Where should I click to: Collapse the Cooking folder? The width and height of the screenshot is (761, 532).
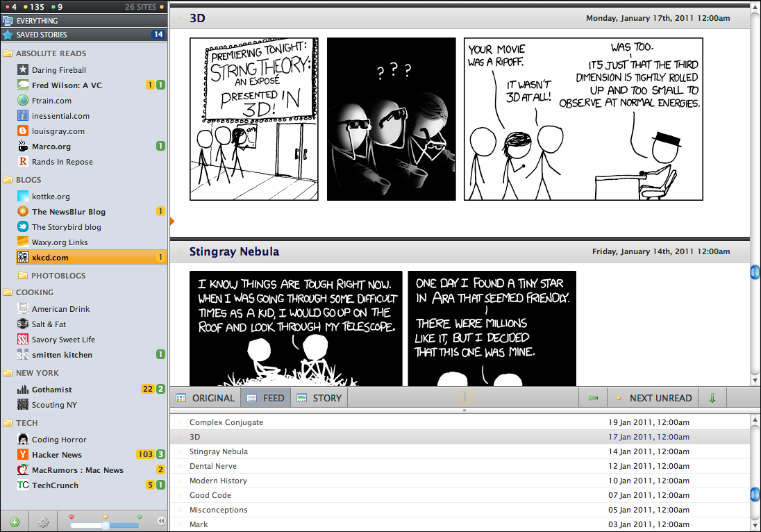pos(8,292)
